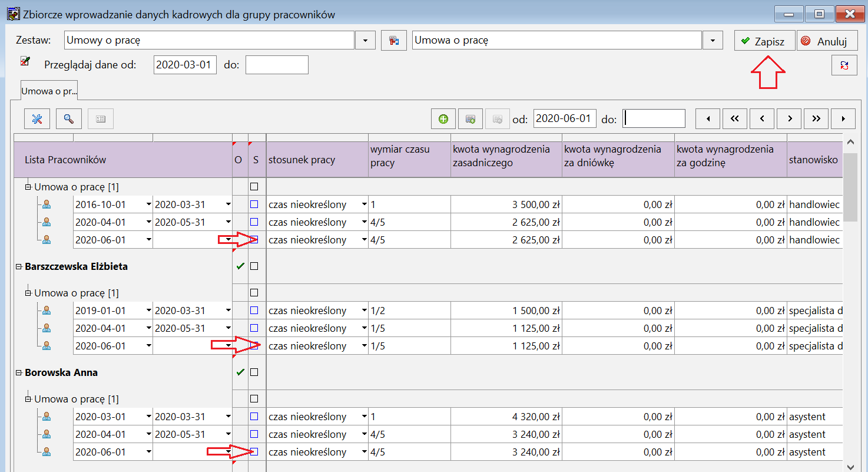Click the red-blue refresh icon below Anuluj
The height and width of the screenshot is (472, 868).
[x=844, y=65]
